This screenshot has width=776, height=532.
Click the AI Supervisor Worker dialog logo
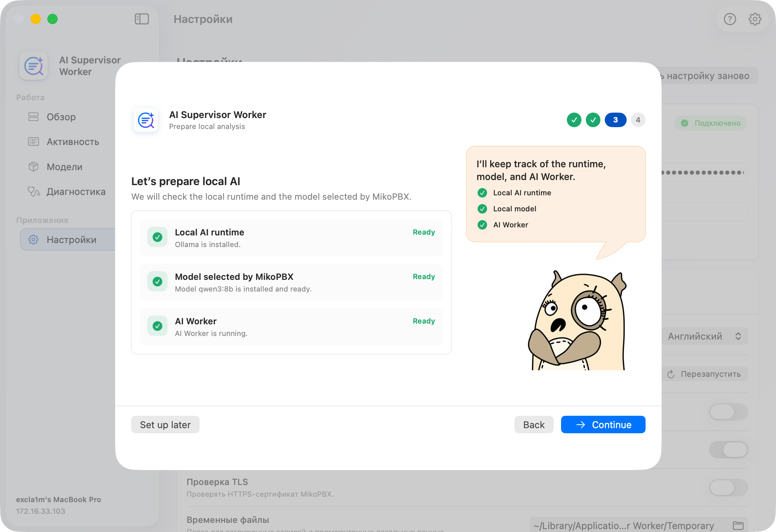(x=146, y=120)
